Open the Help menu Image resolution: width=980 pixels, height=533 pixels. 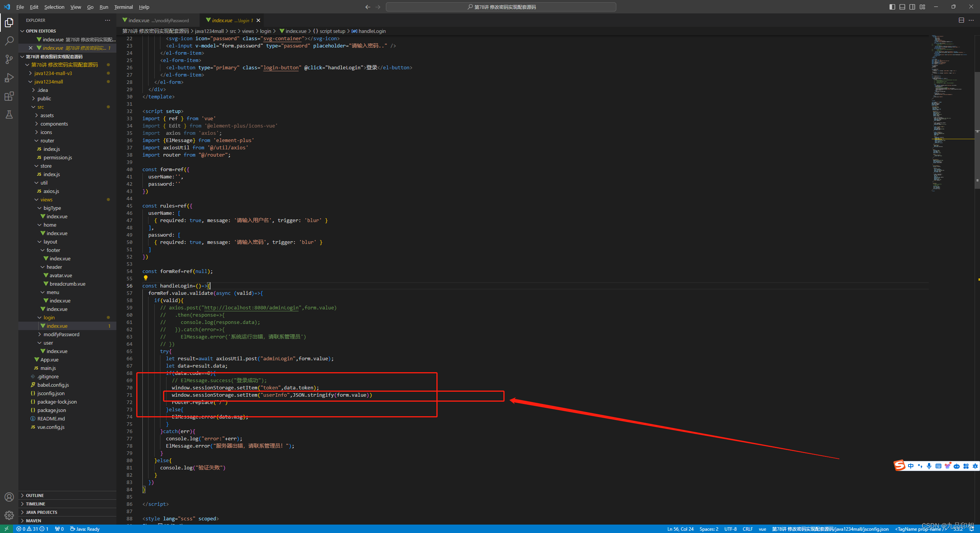pyautogui.click(x=144, y=7)
